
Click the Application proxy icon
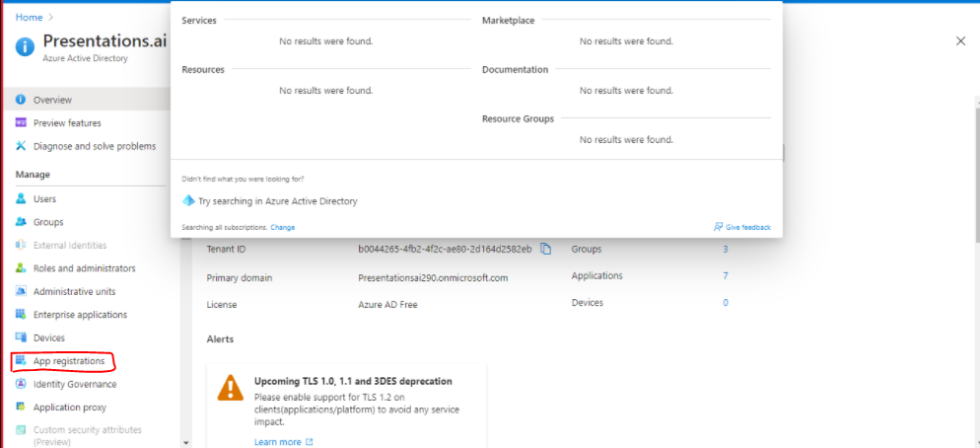(21, 408)
